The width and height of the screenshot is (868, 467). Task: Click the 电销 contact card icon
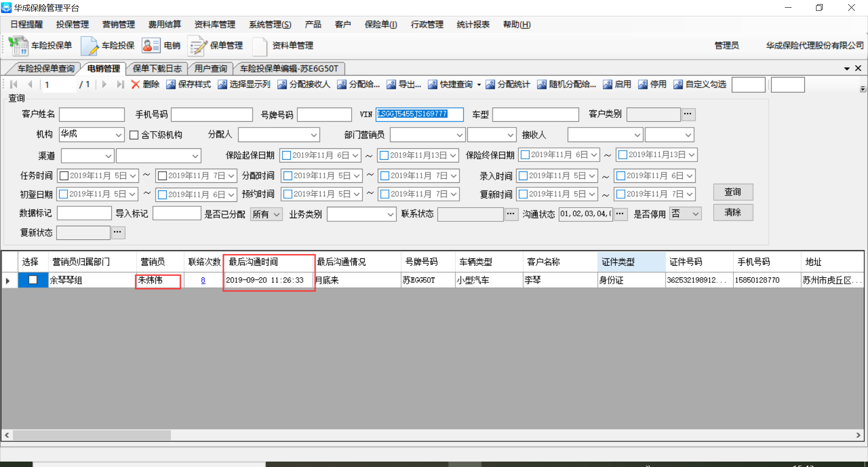pyautogui.click(x=151, y=46)
